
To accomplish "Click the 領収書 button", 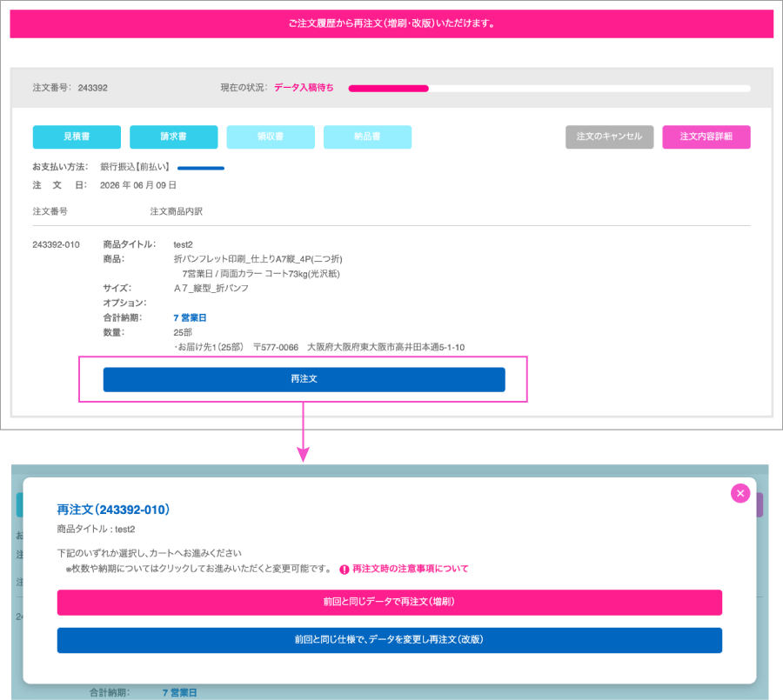I will (x=271, y=137).
